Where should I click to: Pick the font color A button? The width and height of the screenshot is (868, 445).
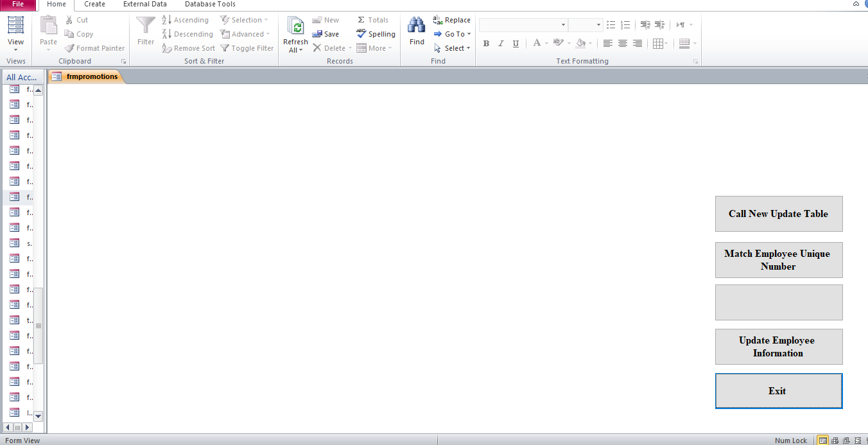(537, 44)
